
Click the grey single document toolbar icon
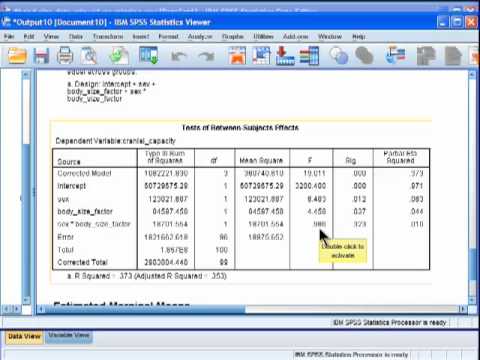(453, 56)
